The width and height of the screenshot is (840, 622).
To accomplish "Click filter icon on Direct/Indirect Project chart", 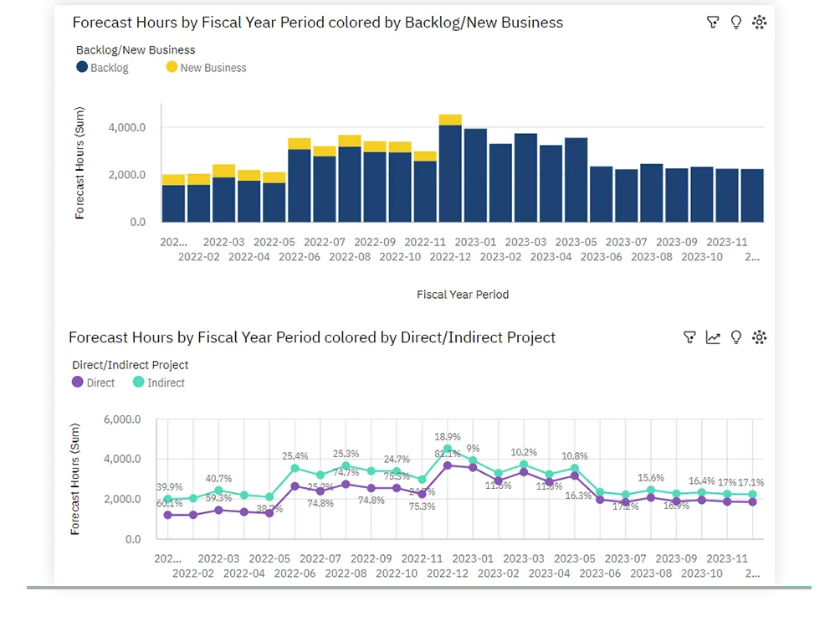I will click(x=689, y=337).
